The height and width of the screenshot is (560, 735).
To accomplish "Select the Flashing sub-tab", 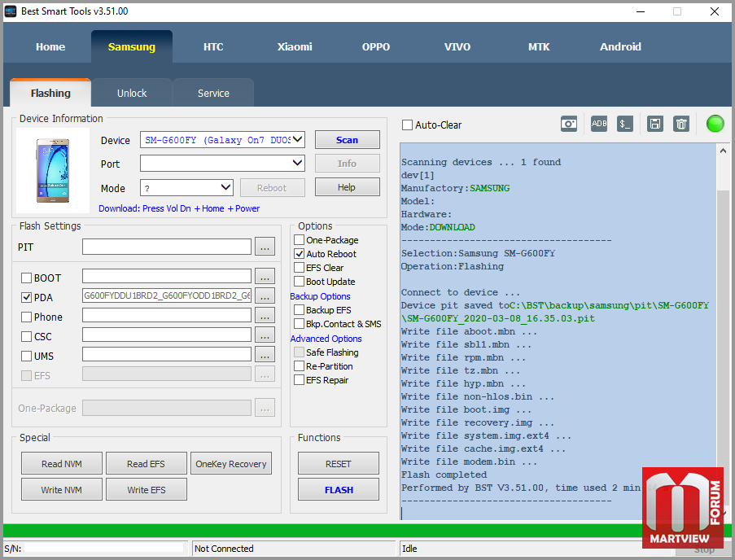I will coord(50,94).
